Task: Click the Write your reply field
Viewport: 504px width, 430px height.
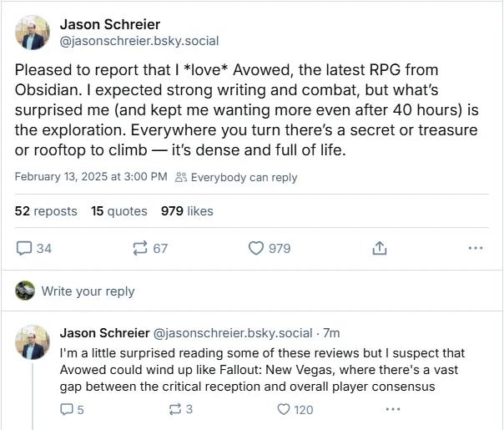Action: 88,291
